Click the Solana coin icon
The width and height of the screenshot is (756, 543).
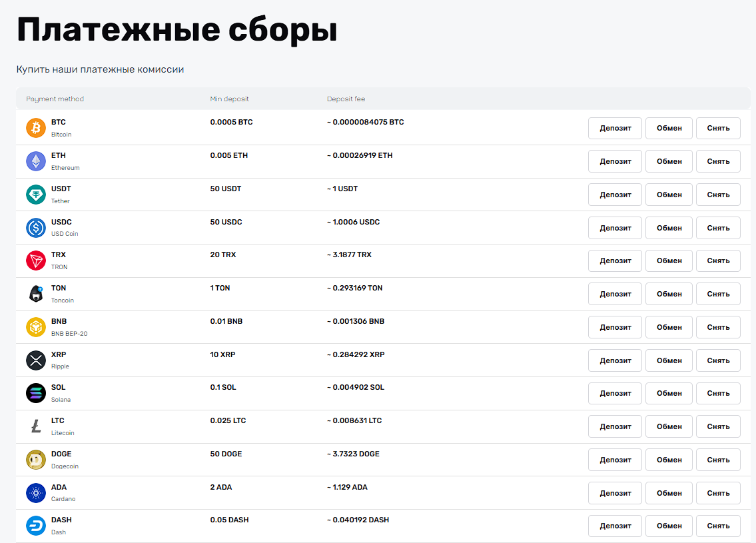[x=36, y=393]
